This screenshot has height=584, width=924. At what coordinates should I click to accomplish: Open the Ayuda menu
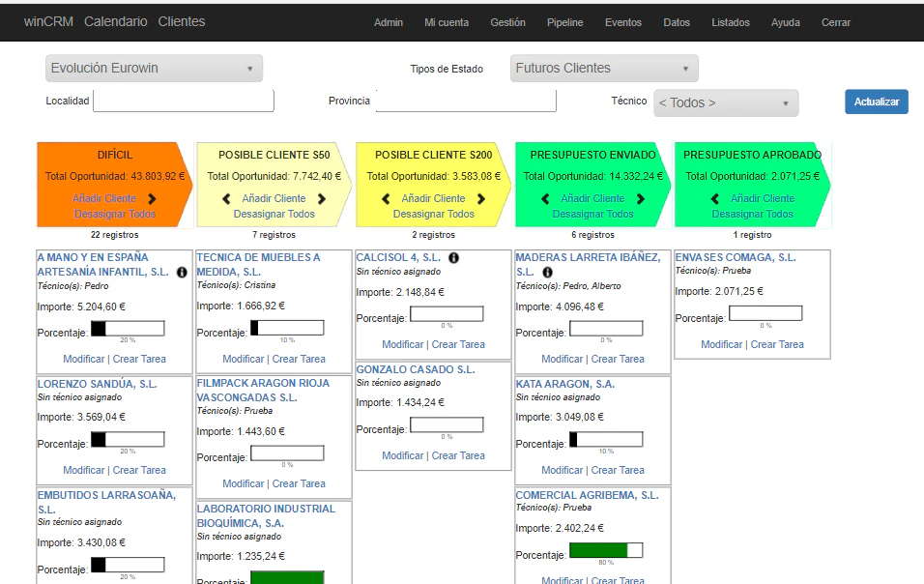click(786, 22)
